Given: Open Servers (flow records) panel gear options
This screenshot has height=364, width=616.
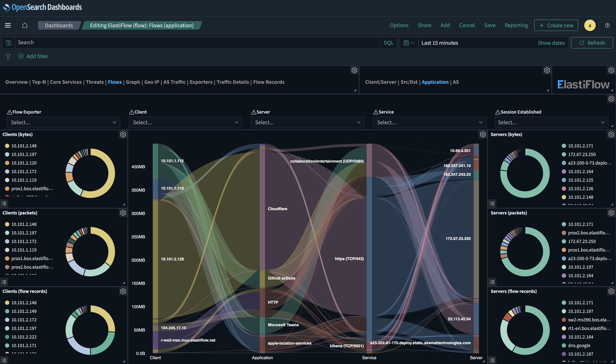Looking at the screenshot, I should [611, 291].
